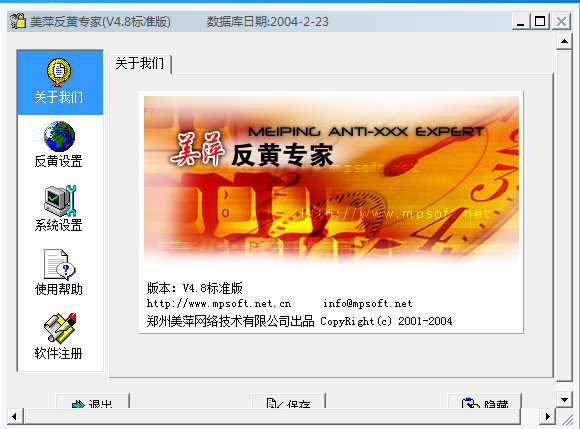Click the app icon in the title bar
580x429 pixels.
[x=18, y=21]
